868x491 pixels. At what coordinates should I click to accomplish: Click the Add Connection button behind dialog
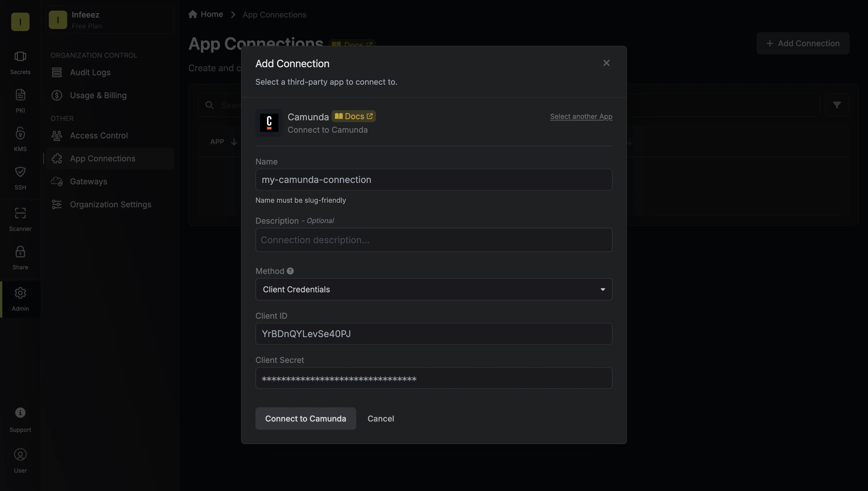pos(803,43)
